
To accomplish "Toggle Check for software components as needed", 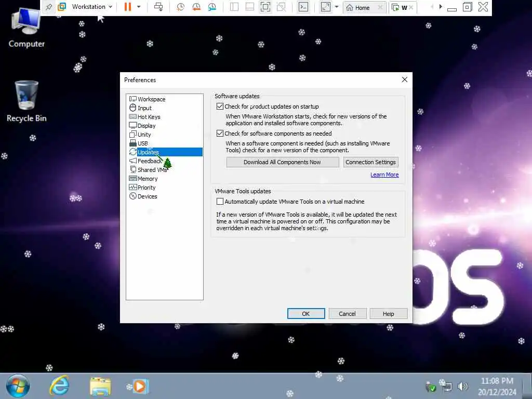I will [x=220, y=134].
